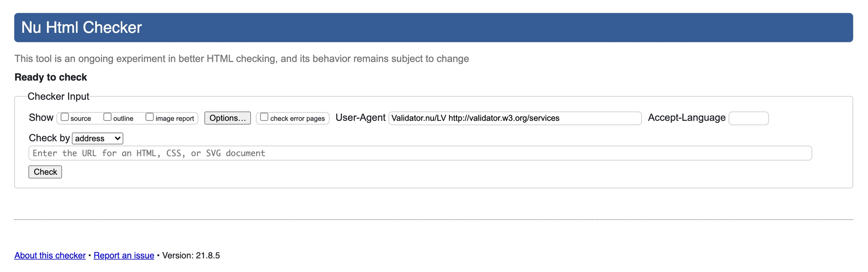Screen dimensions: 868x272
Task: Follow the Report an issue link
Action: (x=124, y=255)
